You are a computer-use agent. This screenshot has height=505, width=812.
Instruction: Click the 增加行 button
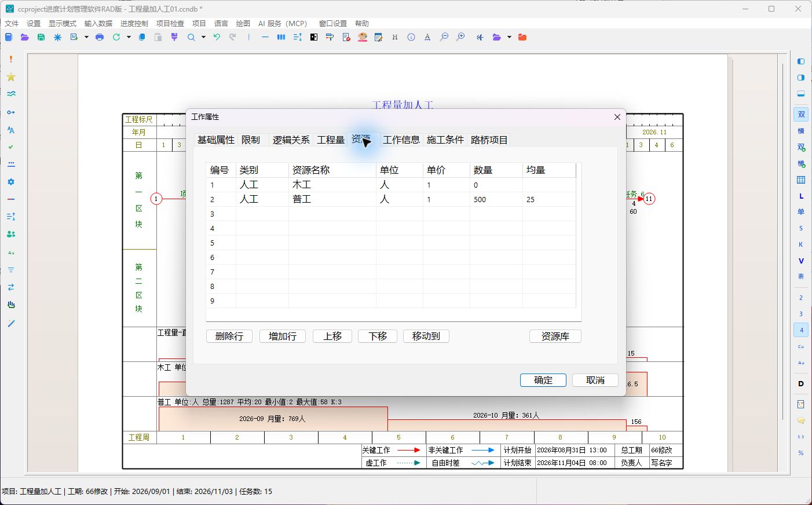pyautogui.click(x=283, y=336)
